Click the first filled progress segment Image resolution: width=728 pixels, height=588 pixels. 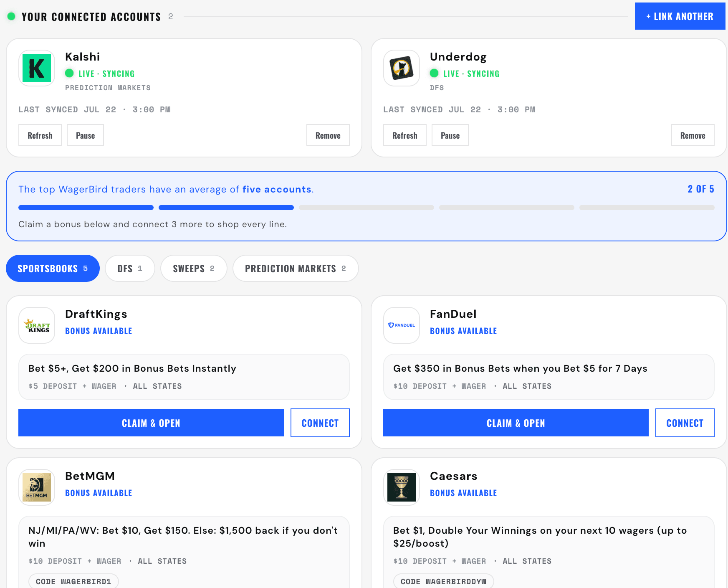(86, 208)
